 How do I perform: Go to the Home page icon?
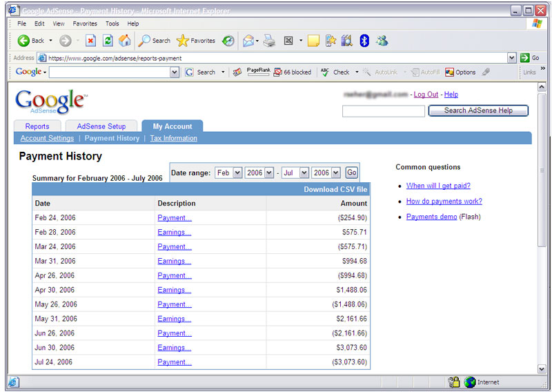coord(125,41)
